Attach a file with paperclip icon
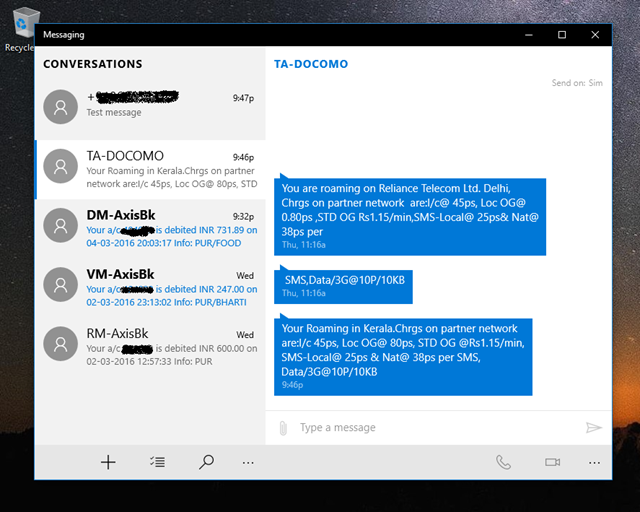This screenshot has width=640, height=512. point(283,428)
